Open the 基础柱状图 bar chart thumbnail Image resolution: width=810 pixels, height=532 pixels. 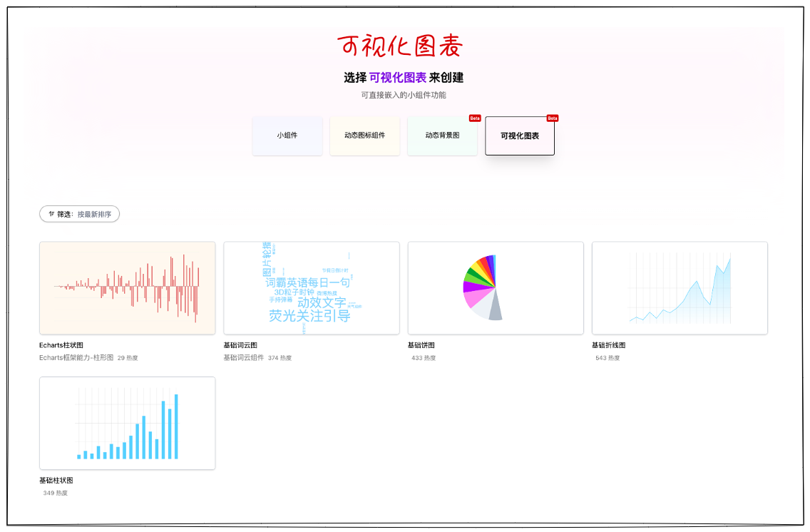click(x=127, y=423)
